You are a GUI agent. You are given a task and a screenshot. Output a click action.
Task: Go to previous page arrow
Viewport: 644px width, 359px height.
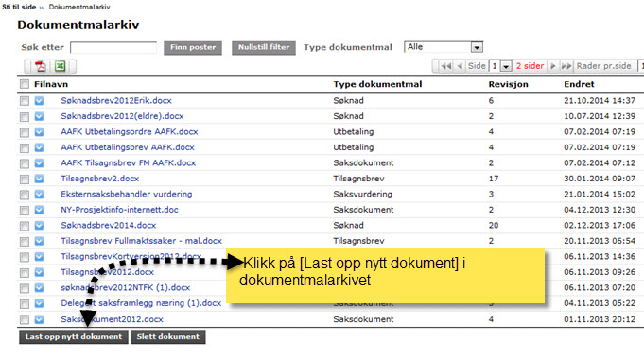(460, 66)
